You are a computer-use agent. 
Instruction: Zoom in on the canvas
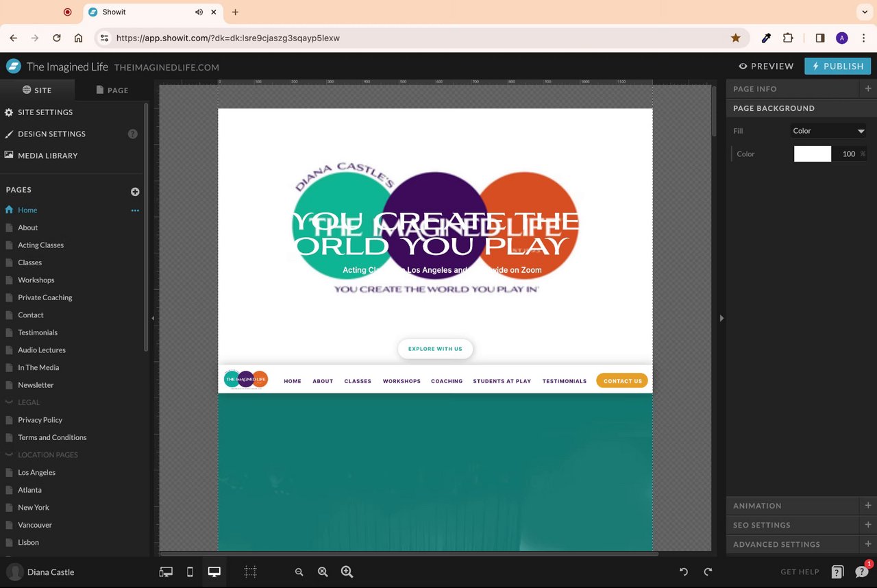[x=347, y=572]
